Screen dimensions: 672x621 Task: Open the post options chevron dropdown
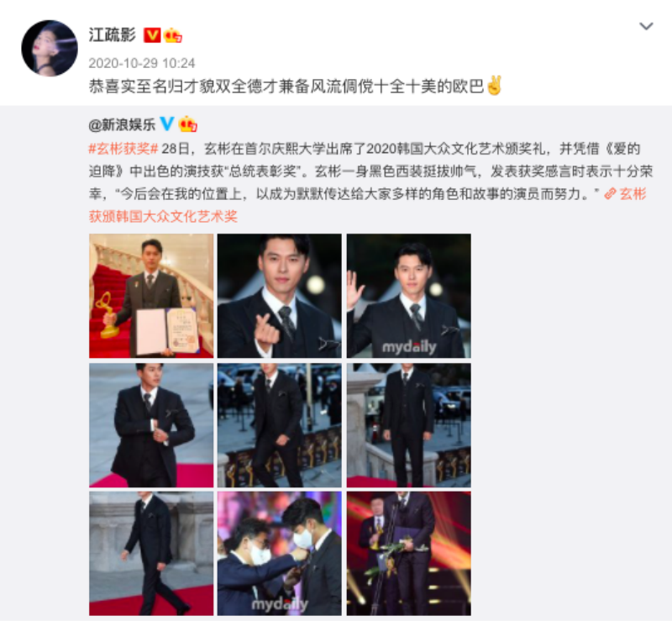coord(646,26)
